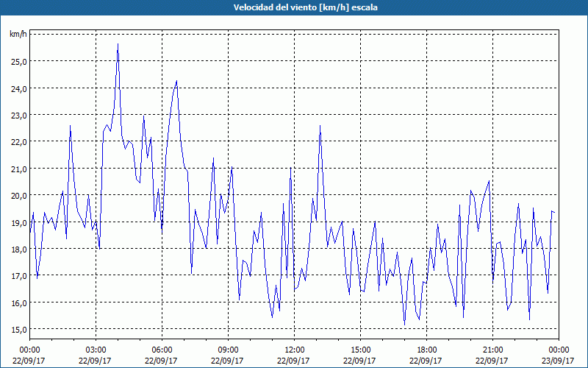Screen dimensions: 588x368
Task: Click the 'km/h' unit label
Action: [x=18, y=34]
